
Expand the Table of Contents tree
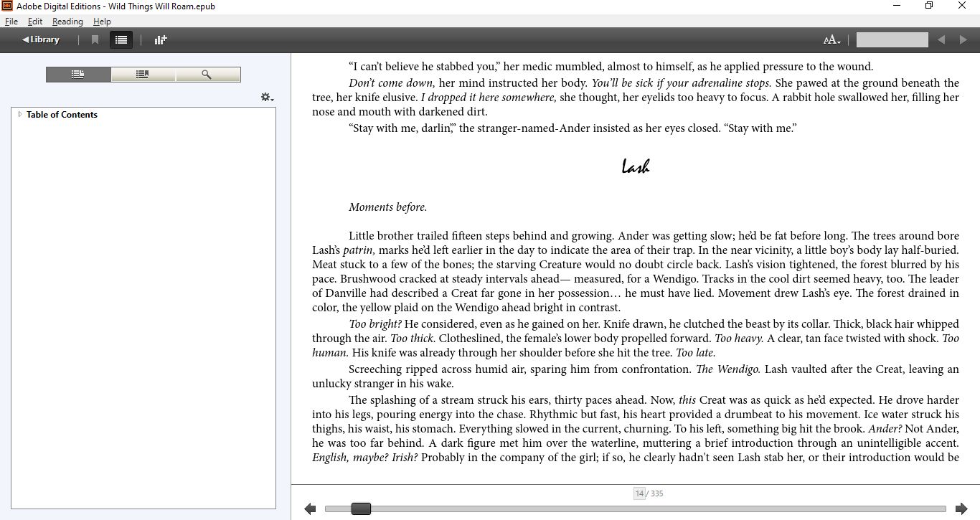[x=19, y=114]
